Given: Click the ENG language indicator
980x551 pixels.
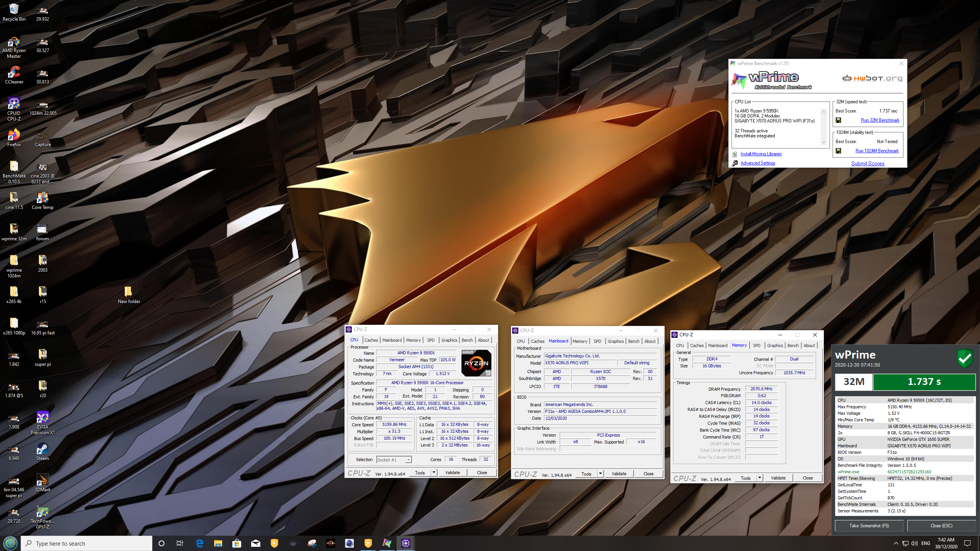Looking at the screenshot, I should click(926, 543).
